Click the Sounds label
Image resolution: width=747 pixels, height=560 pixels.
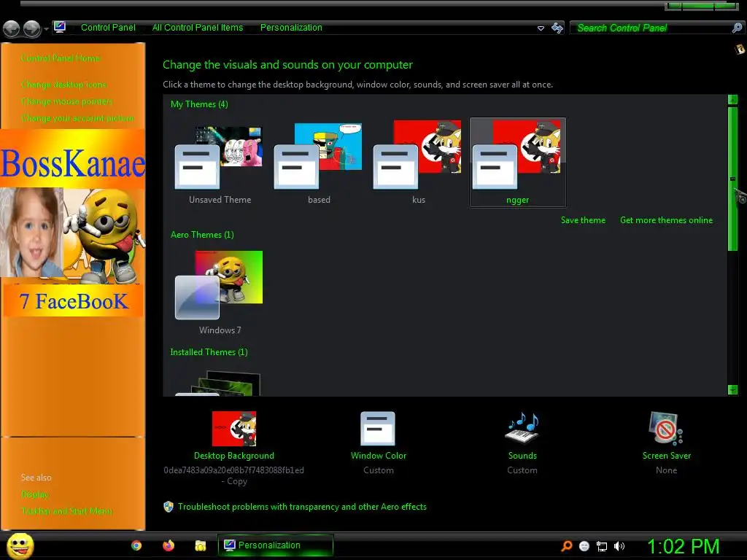tap(522, 456)
